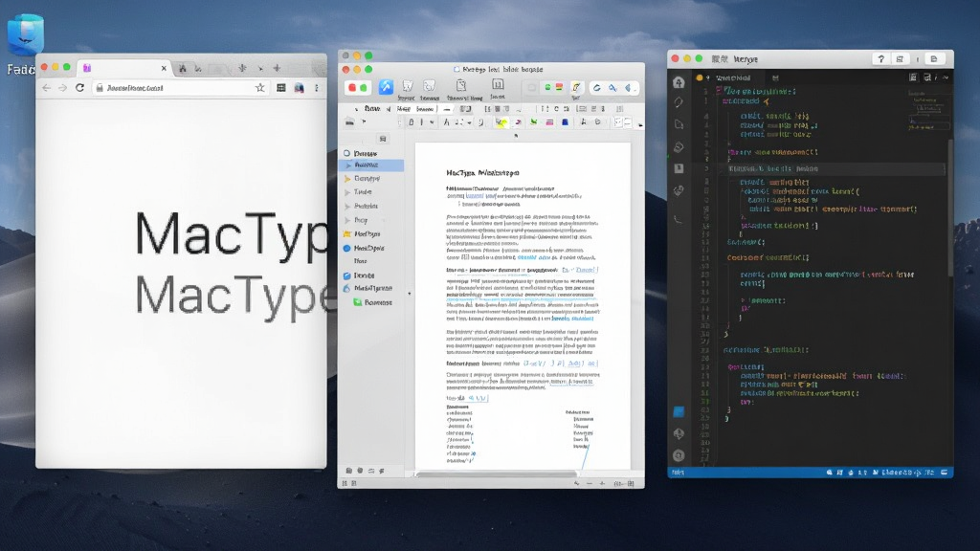Open the bottom circular icon in code editor activity bar
This screenshot has height=551, width=980.
pyautogui.click(x=679, y=455)
